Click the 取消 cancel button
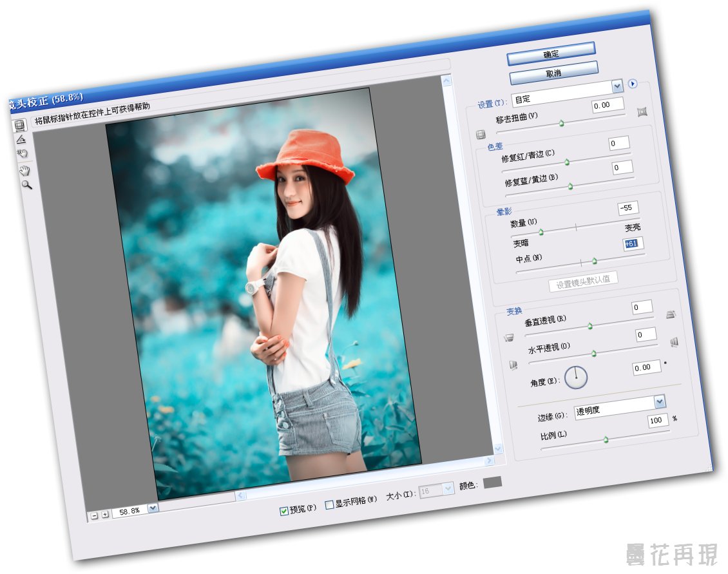The image size is (728, 574). click(x=553, y=73)
